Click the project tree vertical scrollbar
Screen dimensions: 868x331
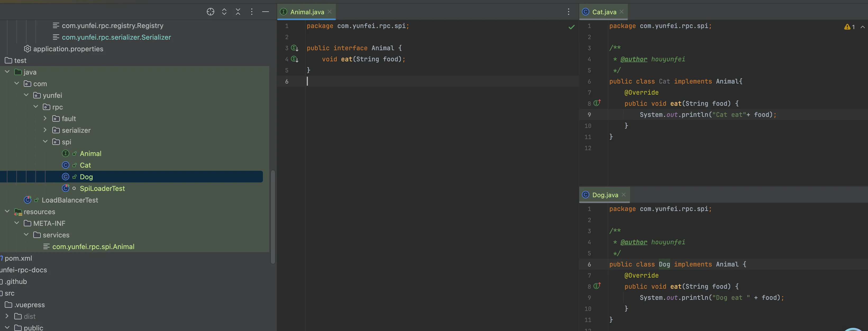coord(273,217)
